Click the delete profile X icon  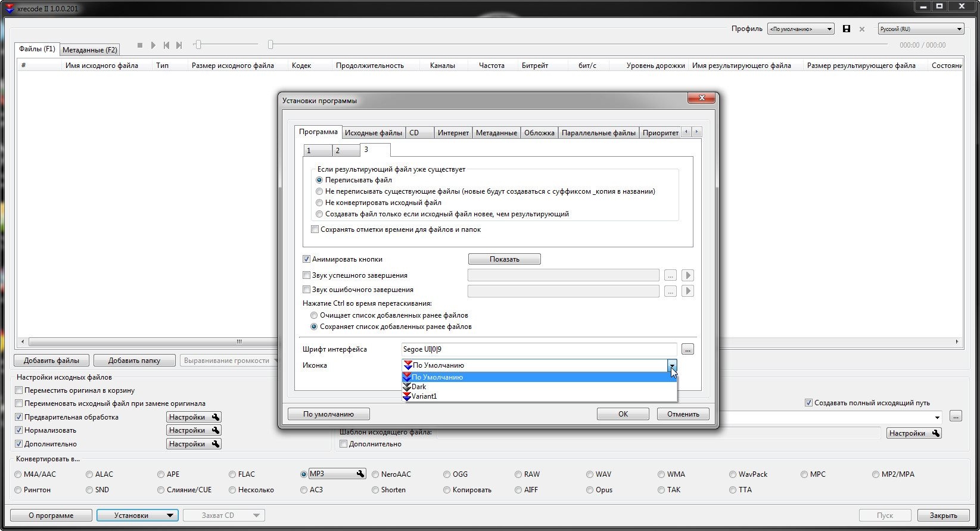(861, 29)
